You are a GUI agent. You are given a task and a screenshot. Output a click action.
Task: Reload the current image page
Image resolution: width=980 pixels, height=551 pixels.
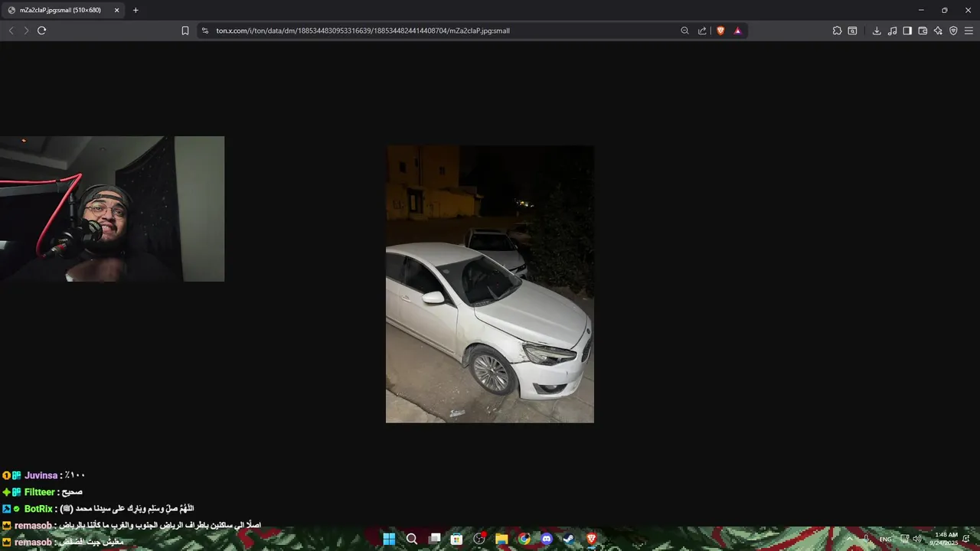pos(41,31)
